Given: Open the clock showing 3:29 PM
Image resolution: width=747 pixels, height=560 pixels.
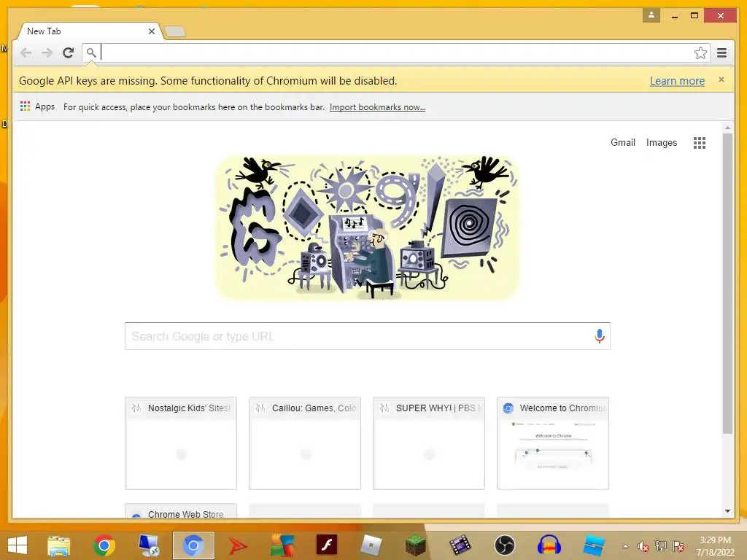Looking at the screenshot, I should click(715, 546).
